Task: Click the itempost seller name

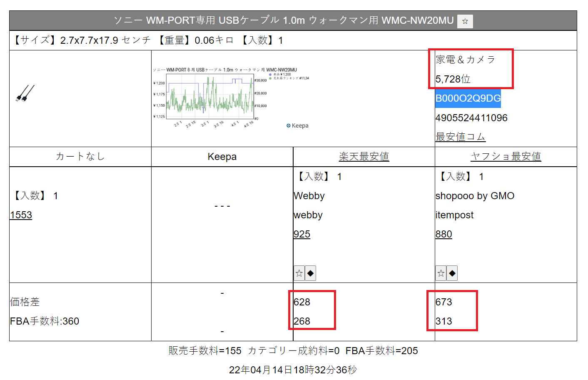Action: pyautogui.click(x=455, y=215)
